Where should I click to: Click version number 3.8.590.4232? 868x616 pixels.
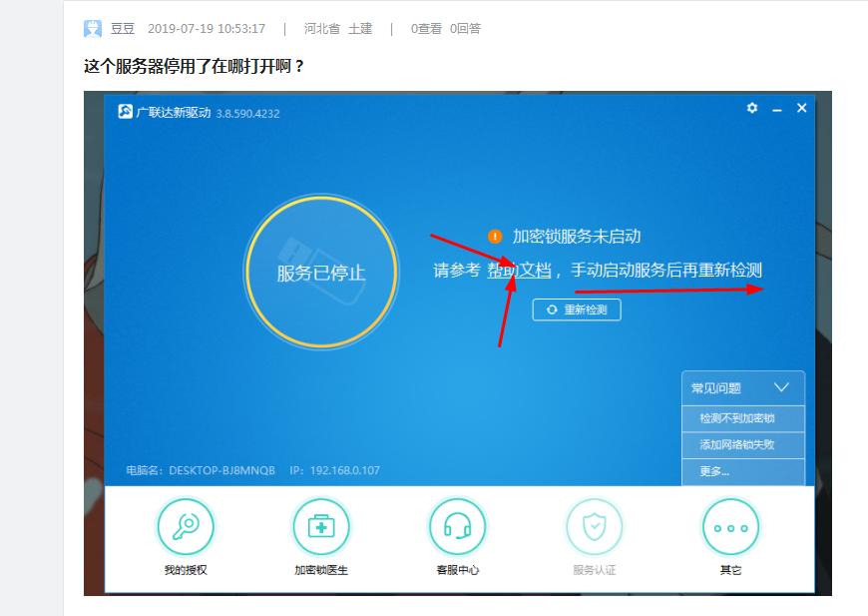247,114
